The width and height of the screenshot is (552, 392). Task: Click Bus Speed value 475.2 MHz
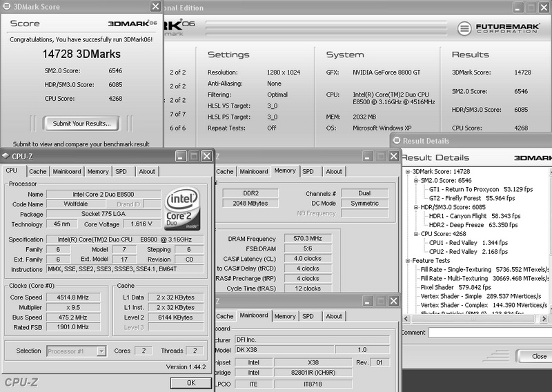tap(73, 317)
